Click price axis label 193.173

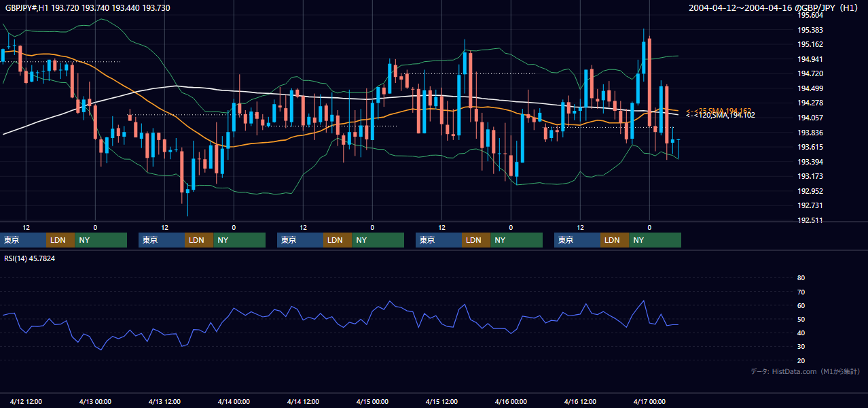click(x=810, y=176)
